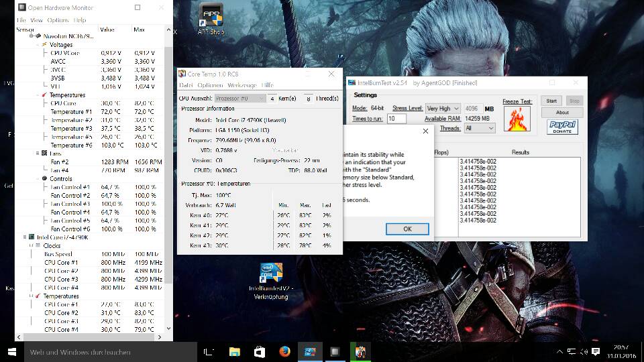Open the Help menu in Open Hardware Monitor

click(x=80, y=20)
